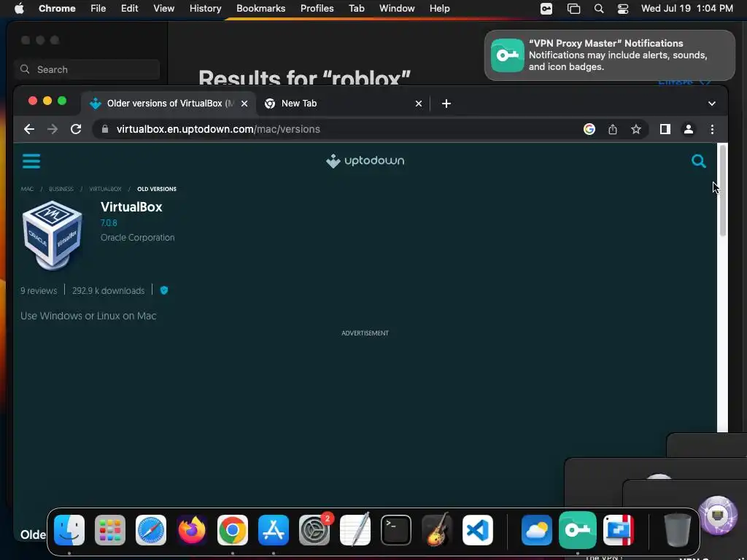Click the date and time clock
Screen dimensions: 747x560
tap(687, 9)
